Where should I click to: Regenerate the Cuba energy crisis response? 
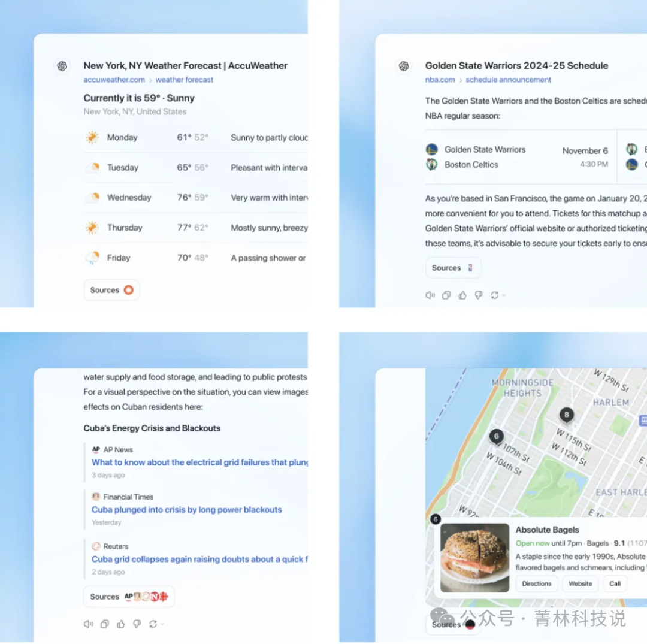tap(153, 624)
